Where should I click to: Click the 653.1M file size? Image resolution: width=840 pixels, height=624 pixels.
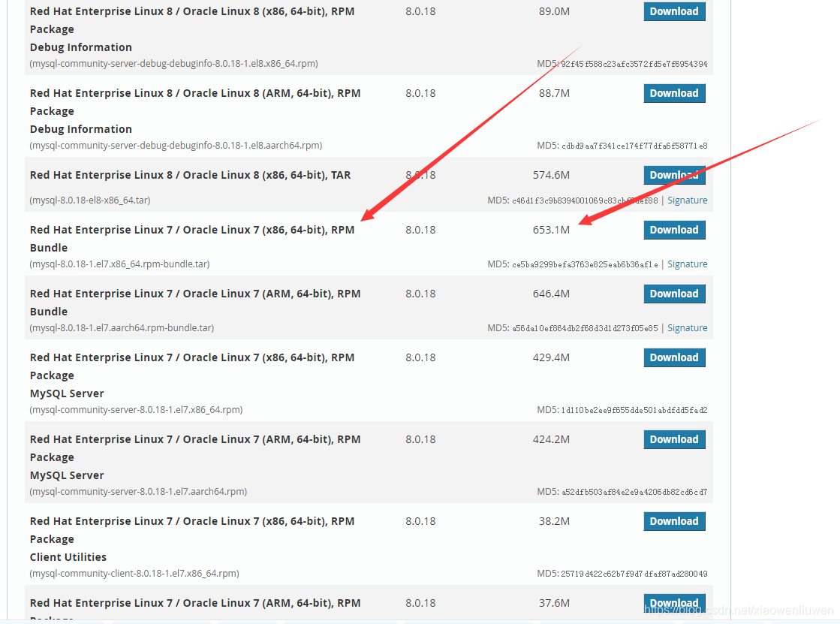click(551, 230)
